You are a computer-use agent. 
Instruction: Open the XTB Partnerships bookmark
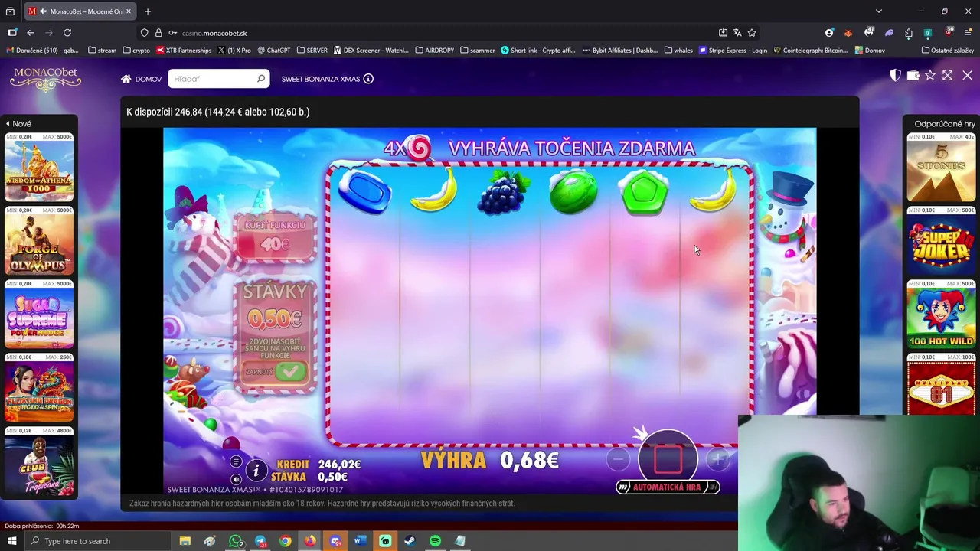click(x=184, y=51)
